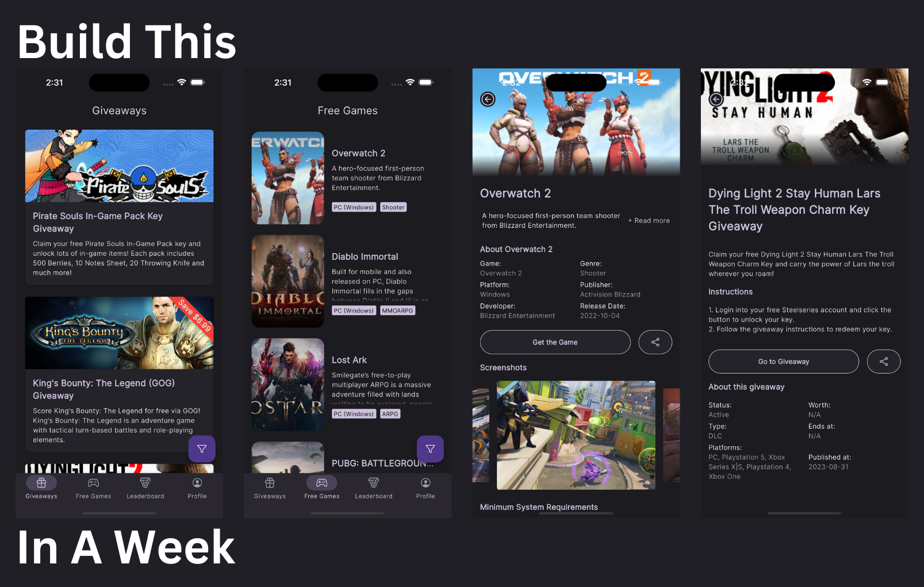The image size is (924, 587).
Task: Open the Lost Ark game entry
Action: pos(347,385)
